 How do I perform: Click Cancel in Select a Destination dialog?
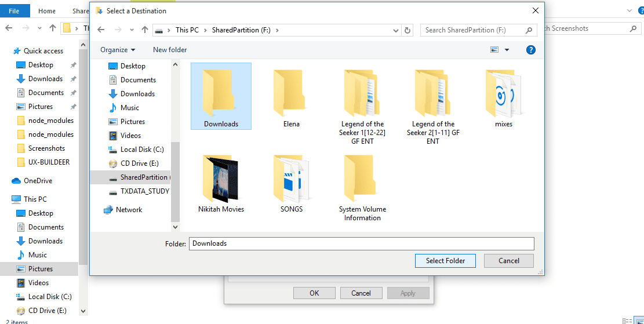(x=509, y=261)
